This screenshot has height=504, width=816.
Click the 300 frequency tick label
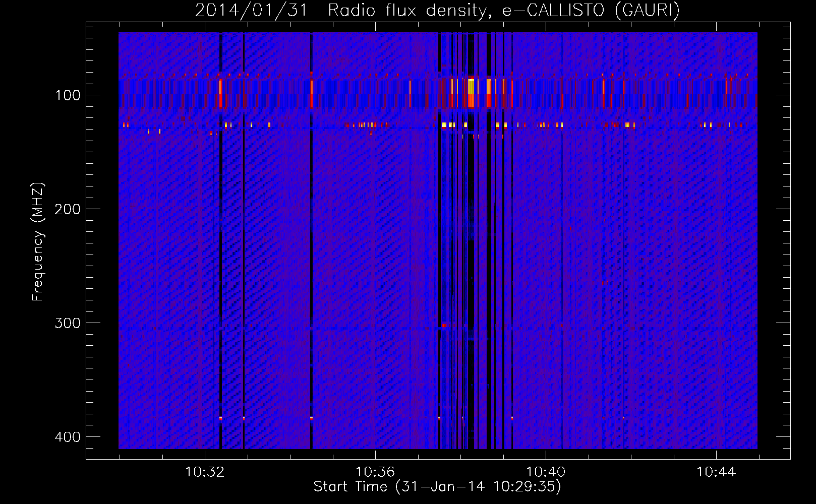point(68,323)
